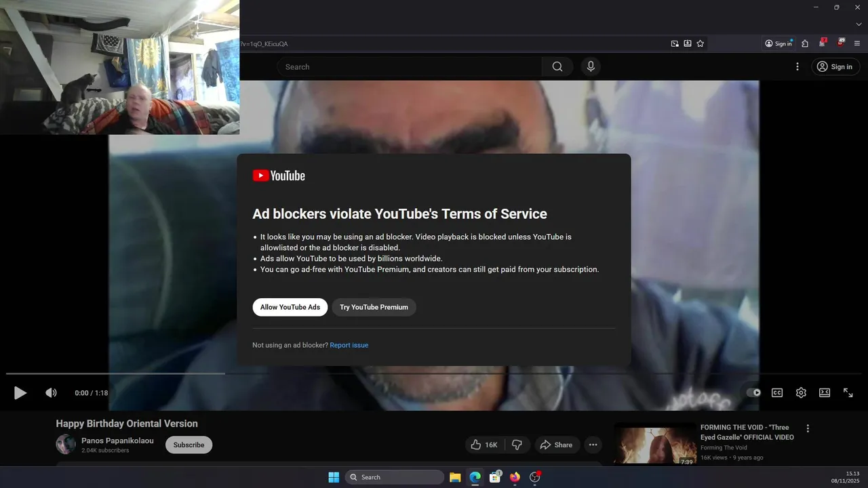Switch to theater mode in the player

coord(825,392)
